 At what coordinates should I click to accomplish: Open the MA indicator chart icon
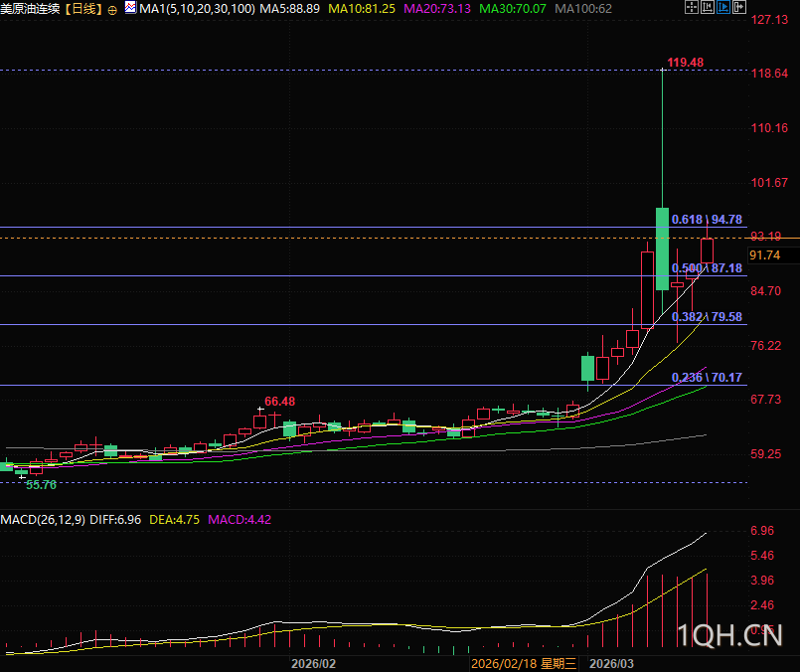130,8
